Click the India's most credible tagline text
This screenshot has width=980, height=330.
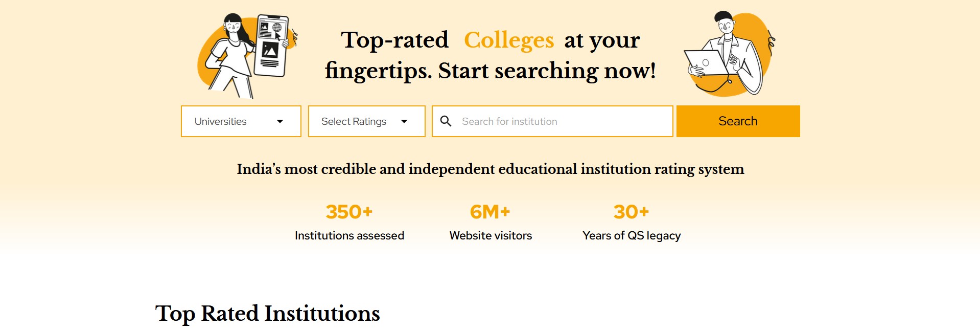tap(490, 169)
